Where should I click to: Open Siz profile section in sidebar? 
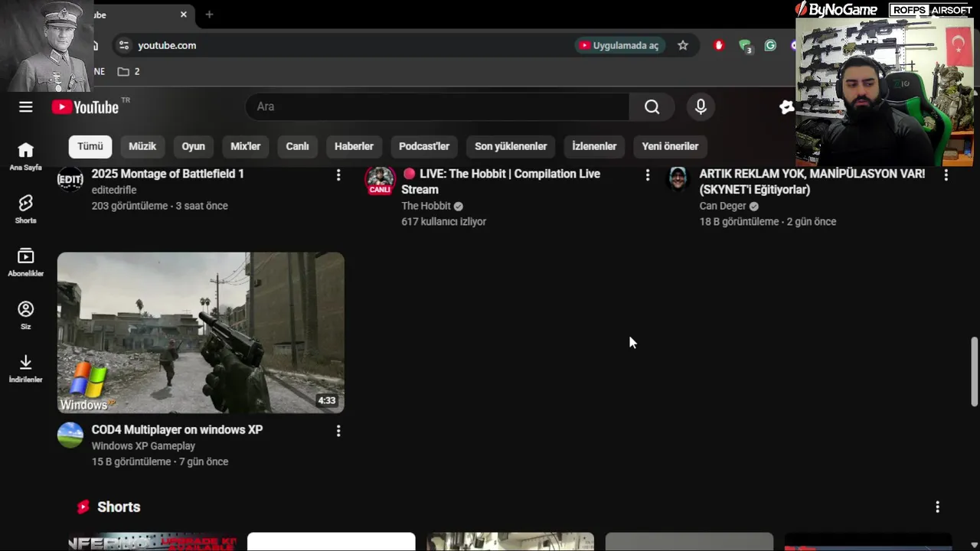click(x=26, y=315)
